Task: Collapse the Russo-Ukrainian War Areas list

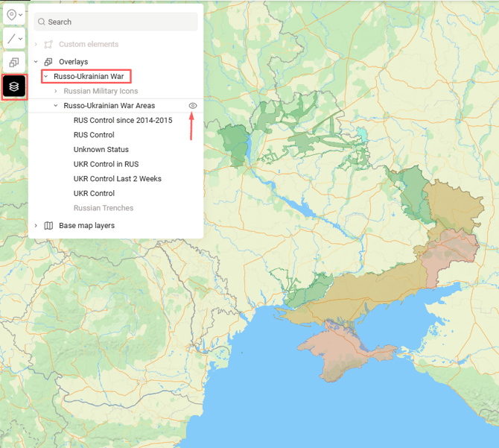Action: (x=56, y=106)
